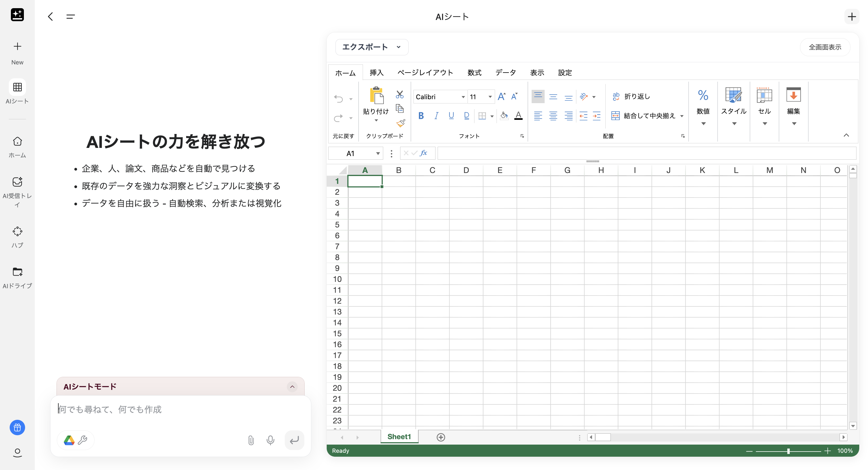Toggle bold formatting
Screen dimensions: 868x470
click(421, 116)
